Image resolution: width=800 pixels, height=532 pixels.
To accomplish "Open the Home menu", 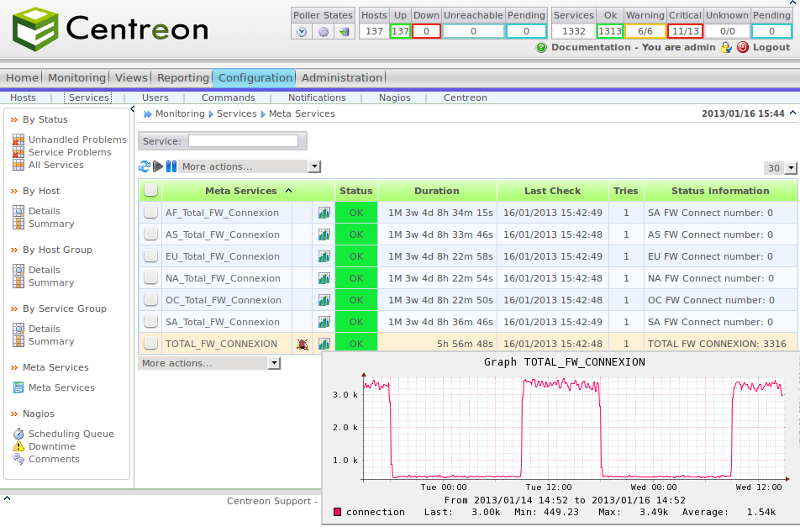I will pyautogui.click(x=22, y=77).
